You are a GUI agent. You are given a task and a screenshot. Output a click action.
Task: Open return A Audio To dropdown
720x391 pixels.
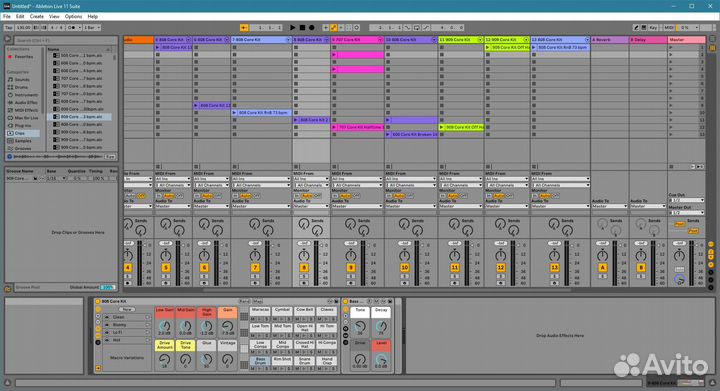pos(609,207)
